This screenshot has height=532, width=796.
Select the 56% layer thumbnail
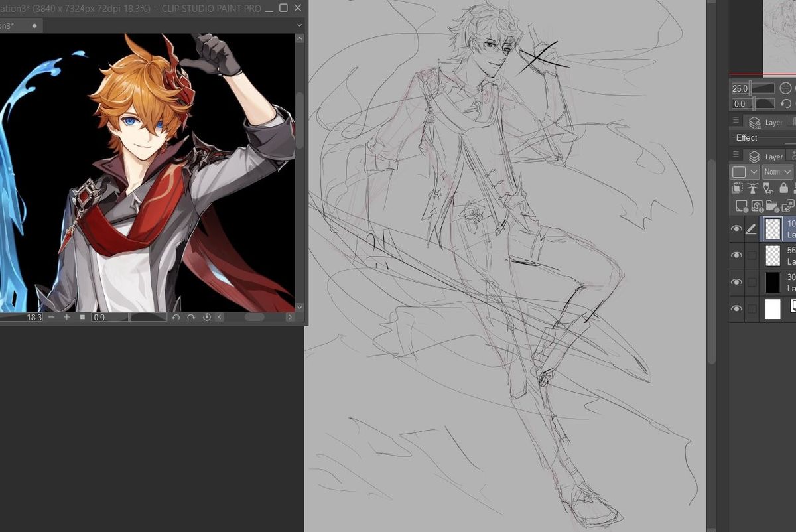(x=773, y=255)
